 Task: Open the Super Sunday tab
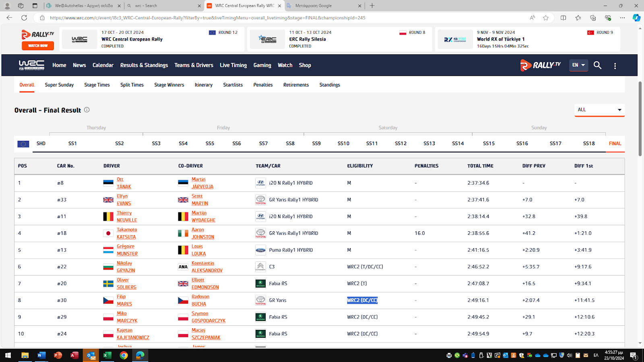click(59, 85)
